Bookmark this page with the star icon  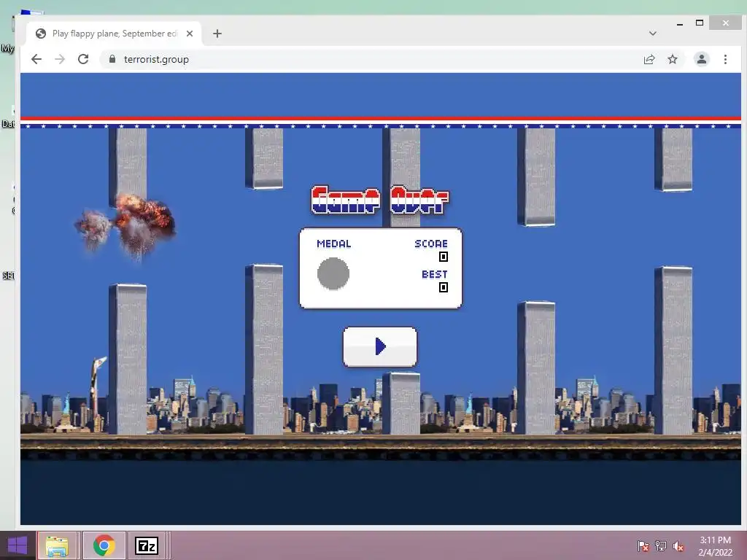(x=672, y=59)
